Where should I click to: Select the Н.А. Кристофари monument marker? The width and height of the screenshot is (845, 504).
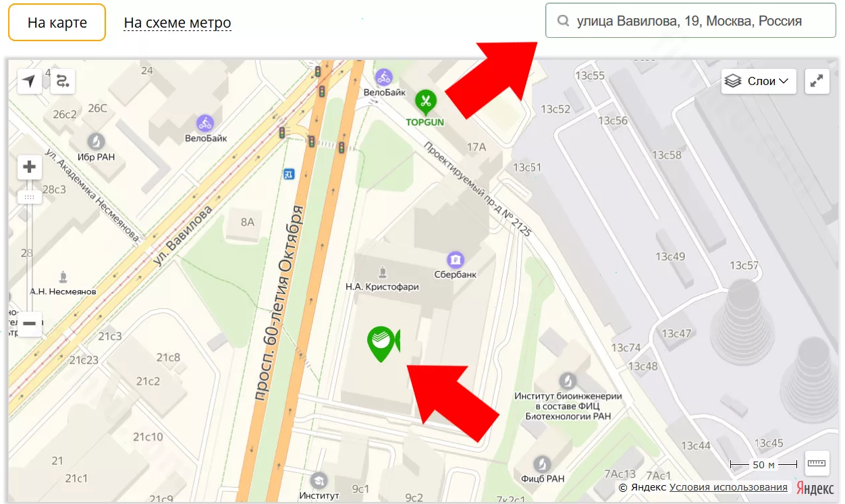382,273
